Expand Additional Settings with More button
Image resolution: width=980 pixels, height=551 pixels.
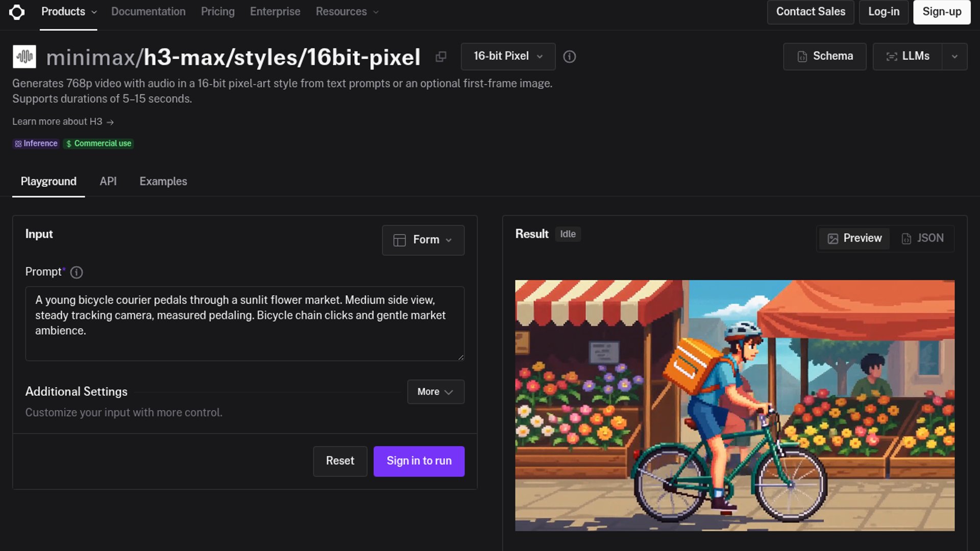pos(435,392)
